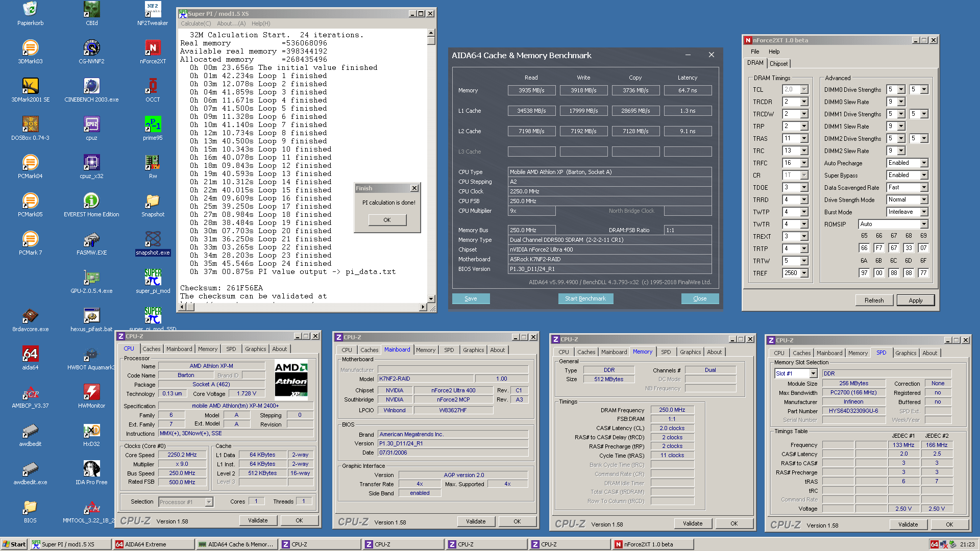
Task: Open IDA Pro Free icon
Action: [91, 473]
